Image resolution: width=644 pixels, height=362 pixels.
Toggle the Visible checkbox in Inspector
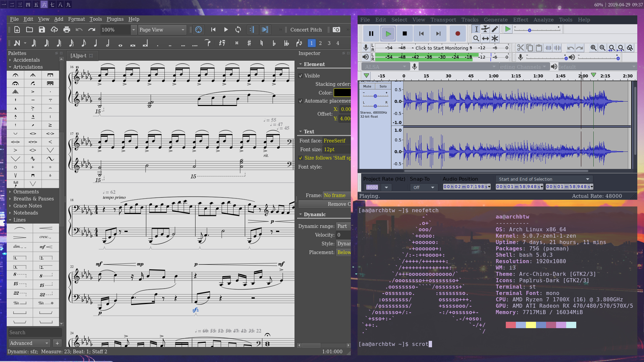point(301,76)
